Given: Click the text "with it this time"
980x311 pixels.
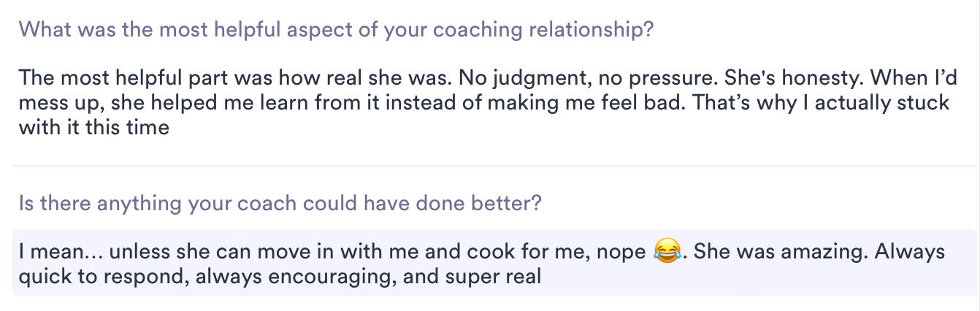Looking at the screenshot, I should click(x=93, y=128).
